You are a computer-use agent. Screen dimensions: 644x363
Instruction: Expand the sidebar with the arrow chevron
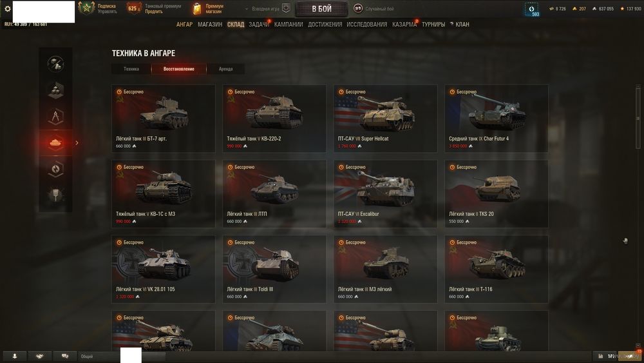(77, 143)
